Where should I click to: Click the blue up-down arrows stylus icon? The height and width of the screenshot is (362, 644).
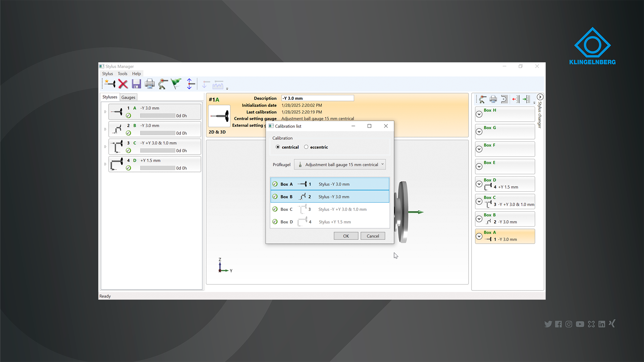click(190, 84)
